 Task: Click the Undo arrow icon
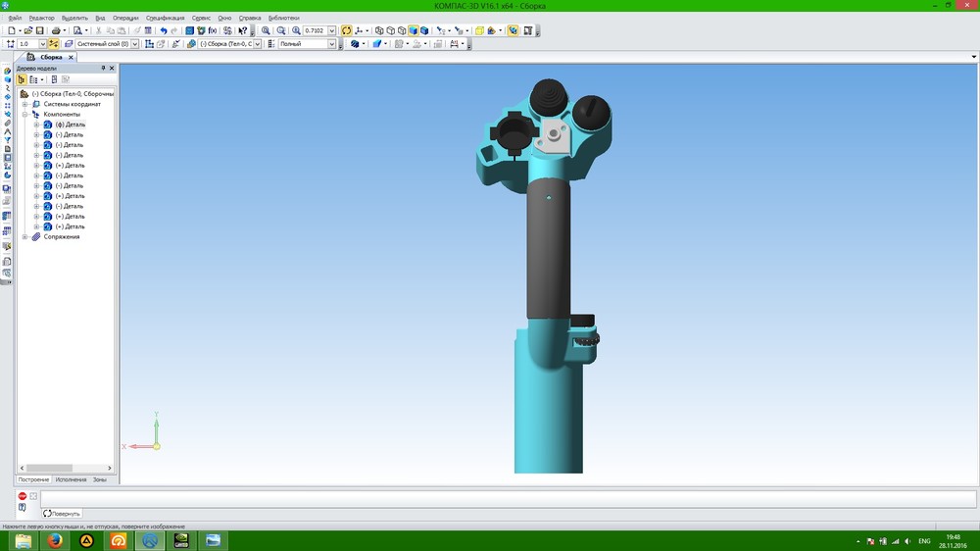(163, 30)
